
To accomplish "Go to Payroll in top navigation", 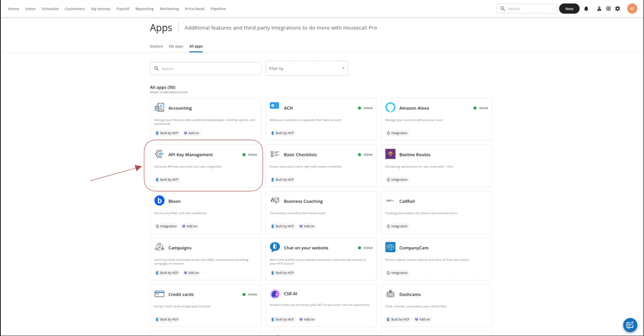I will point(123,9).
